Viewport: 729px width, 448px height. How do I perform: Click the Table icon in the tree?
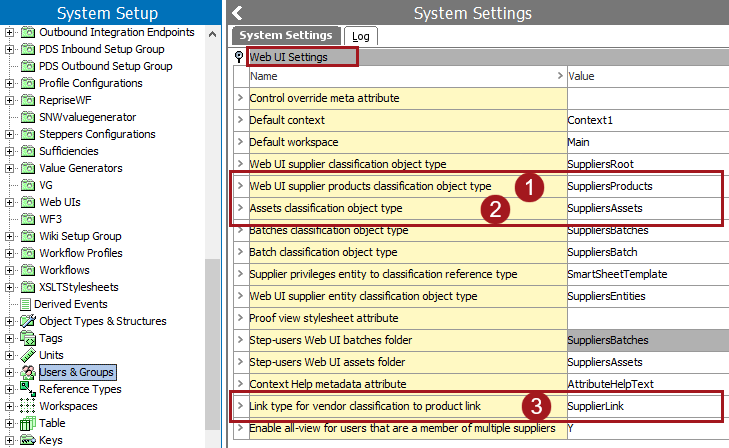[x=27, y=423]
